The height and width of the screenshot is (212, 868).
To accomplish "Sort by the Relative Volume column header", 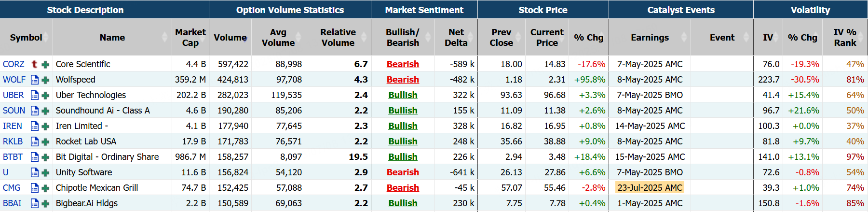I will (338, 38).
